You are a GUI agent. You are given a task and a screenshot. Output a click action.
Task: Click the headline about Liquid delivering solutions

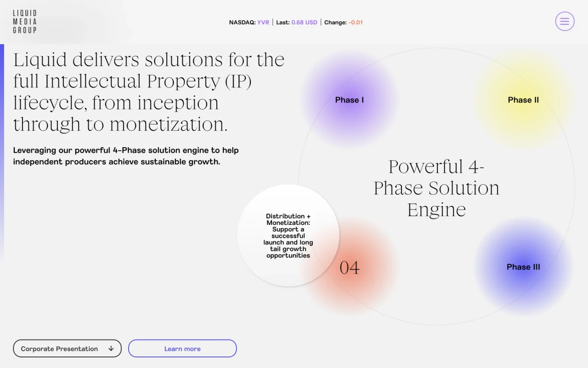149,92
